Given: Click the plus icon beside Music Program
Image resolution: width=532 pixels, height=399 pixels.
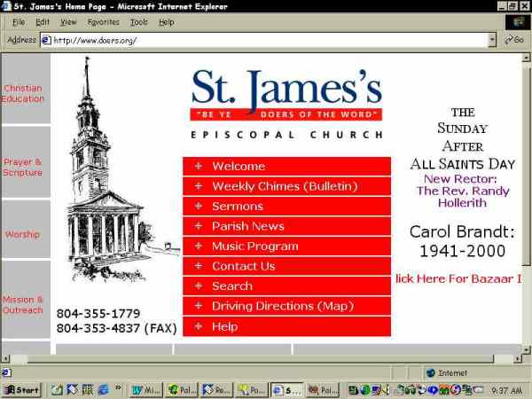Looking at the screenshot, I should point(199,246).
